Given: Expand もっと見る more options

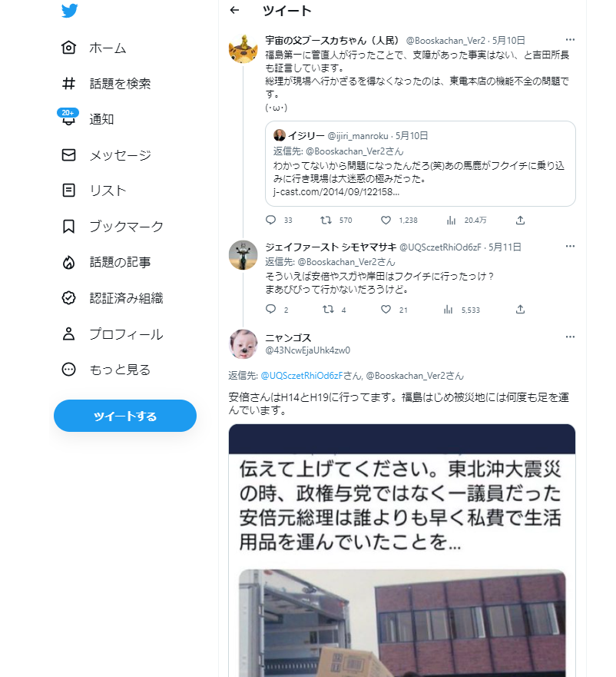Looking at the screenshot, I should click(x=106, y=370).
